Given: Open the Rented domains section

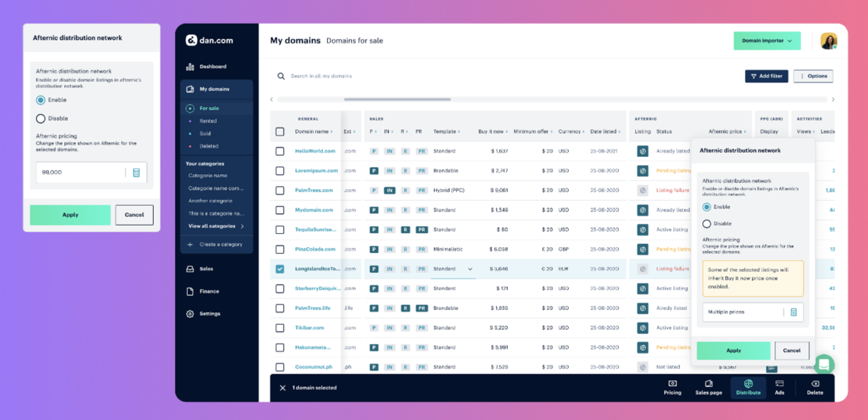Looking at the screenshot, I should point(208,121).
